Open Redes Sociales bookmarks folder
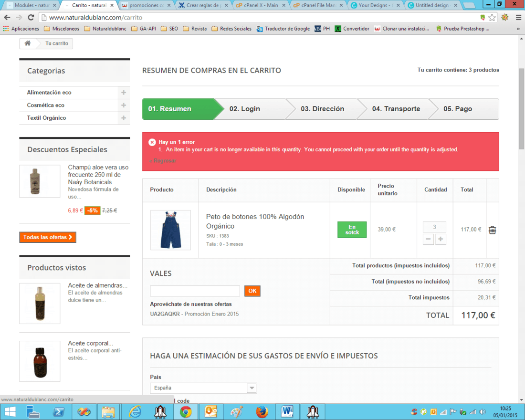 pyautogui.click(x=231, y=29)
